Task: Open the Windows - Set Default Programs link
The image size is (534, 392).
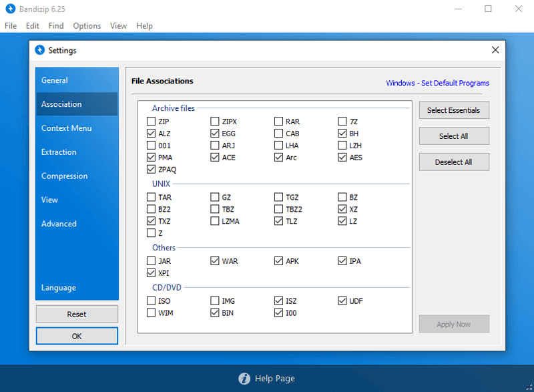Action: [437, 83]
